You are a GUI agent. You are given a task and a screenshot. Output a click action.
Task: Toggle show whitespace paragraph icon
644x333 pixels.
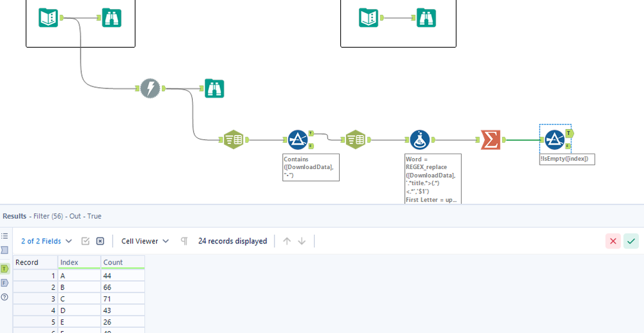click(184, 241)
